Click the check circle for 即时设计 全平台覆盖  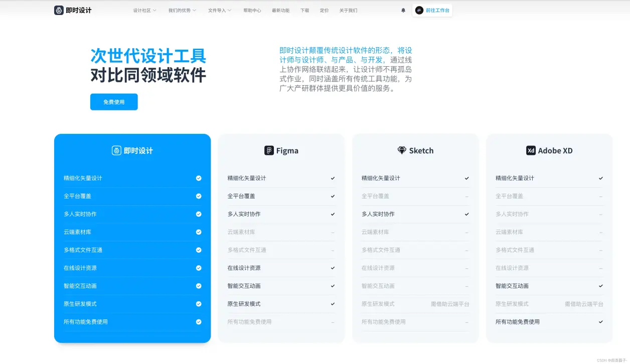point(199,196)
